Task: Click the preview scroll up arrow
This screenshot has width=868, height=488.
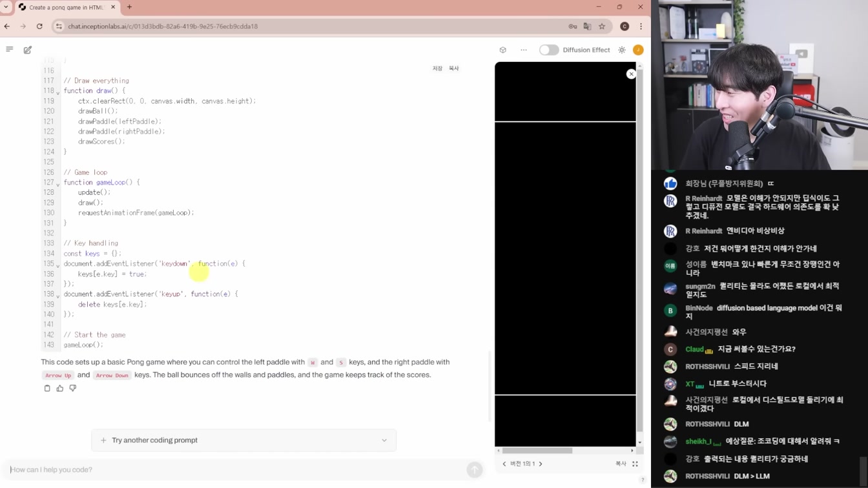Action: 640,66
